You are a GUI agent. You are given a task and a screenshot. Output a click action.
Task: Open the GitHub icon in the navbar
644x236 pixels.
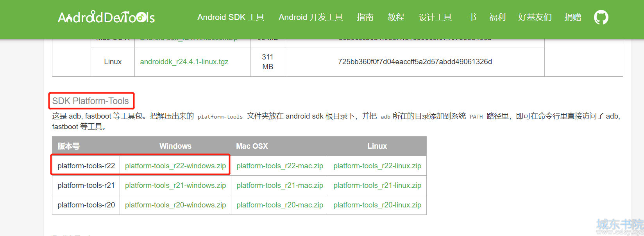601,17
